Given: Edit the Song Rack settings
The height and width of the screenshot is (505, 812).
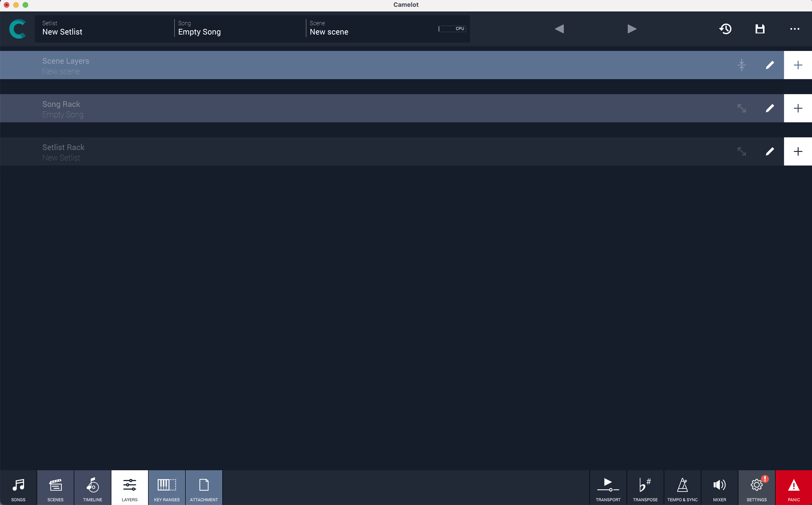Looking at the screenshot, I should pyautogui.click(x=770, y=108).
